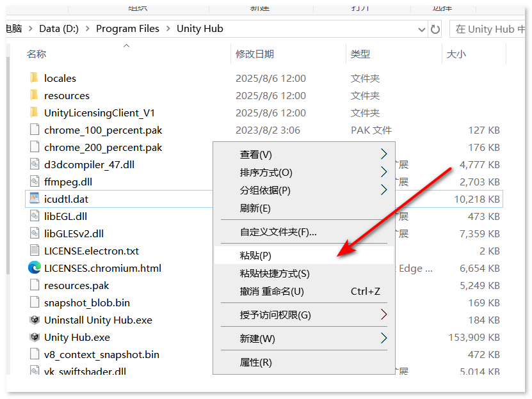Select the file name v8_context_snapshot.bin

coord(102,355)
